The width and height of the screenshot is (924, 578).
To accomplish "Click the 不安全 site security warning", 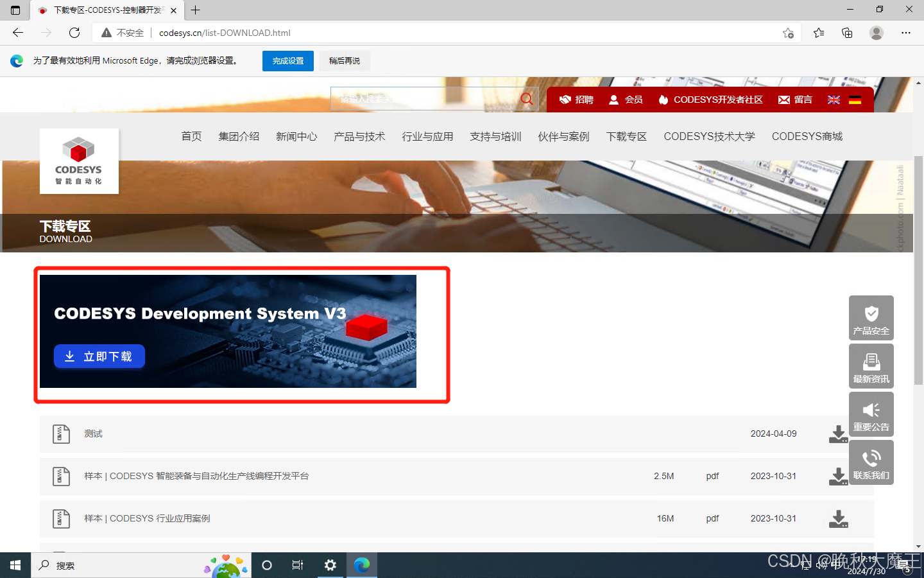I will 123,33.
